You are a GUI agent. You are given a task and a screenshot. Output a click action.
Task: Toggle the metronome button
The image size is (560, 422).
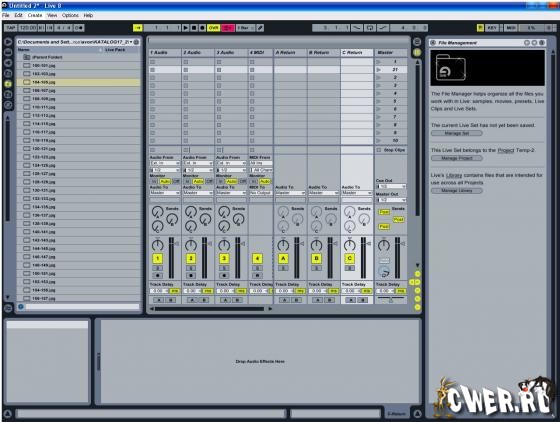(x=80, y=28)
